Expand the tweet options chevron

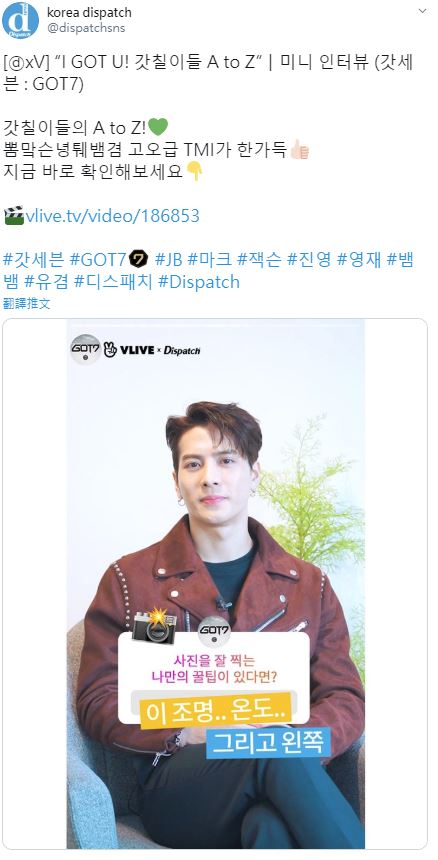click(x=422, y=11)
